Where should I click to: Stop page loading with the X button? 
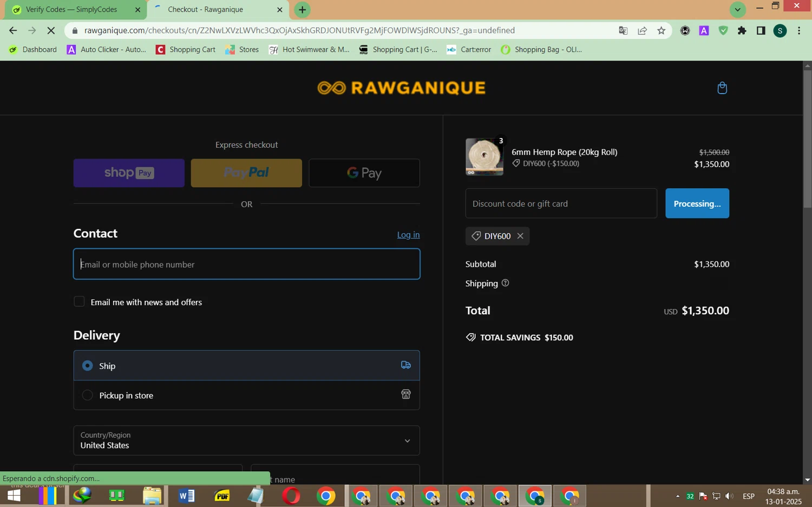pos(51,30)
